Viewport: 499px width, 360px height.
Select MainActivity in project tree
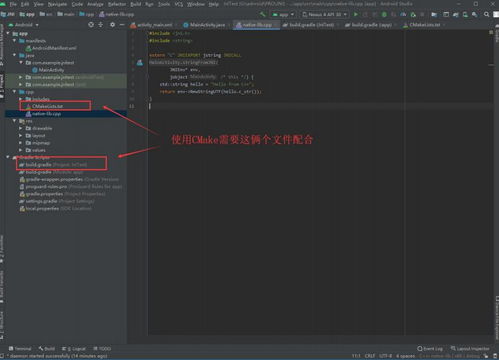tap(51, 70)
